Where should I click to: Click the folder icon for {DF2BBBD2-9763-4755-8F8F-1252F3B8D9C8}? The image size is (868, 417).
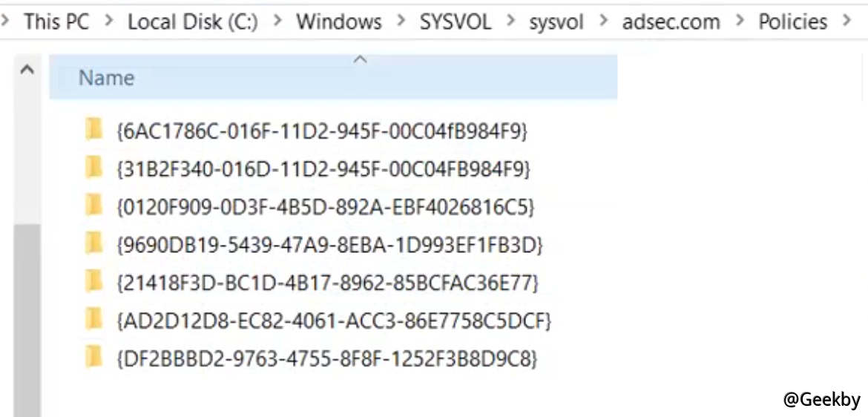(x=93, y=358)
